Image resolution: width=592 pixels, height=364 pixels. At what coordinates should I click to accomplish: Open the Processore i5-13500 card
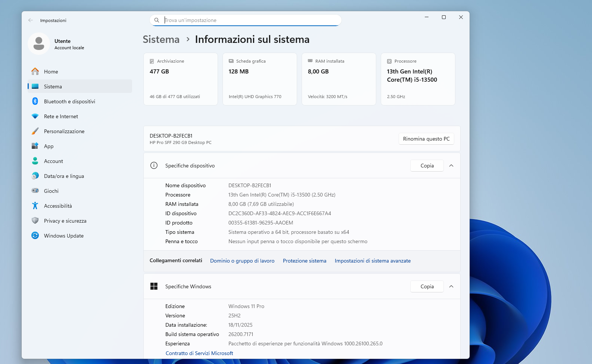pyautogui.click(x=418, y=79)
